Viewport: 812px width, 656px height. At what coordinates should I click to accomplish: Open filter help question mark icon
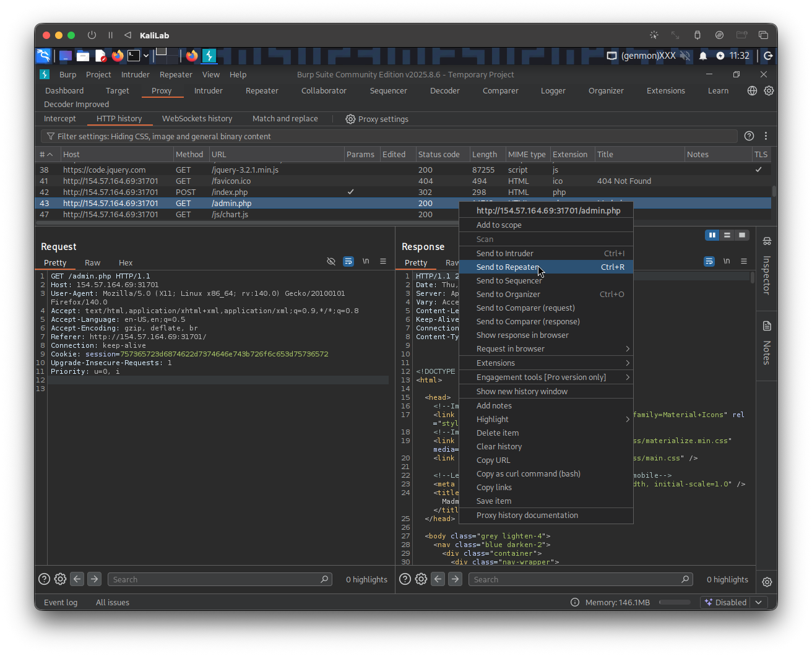coord(749,136)
